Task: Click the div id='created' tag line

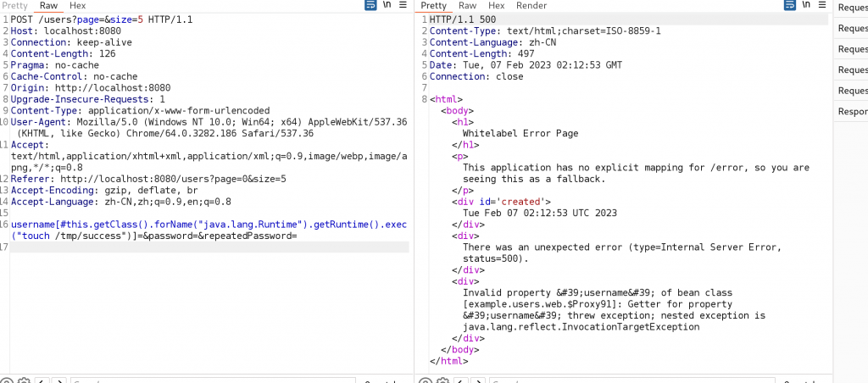Action: [x=502, y=202]
